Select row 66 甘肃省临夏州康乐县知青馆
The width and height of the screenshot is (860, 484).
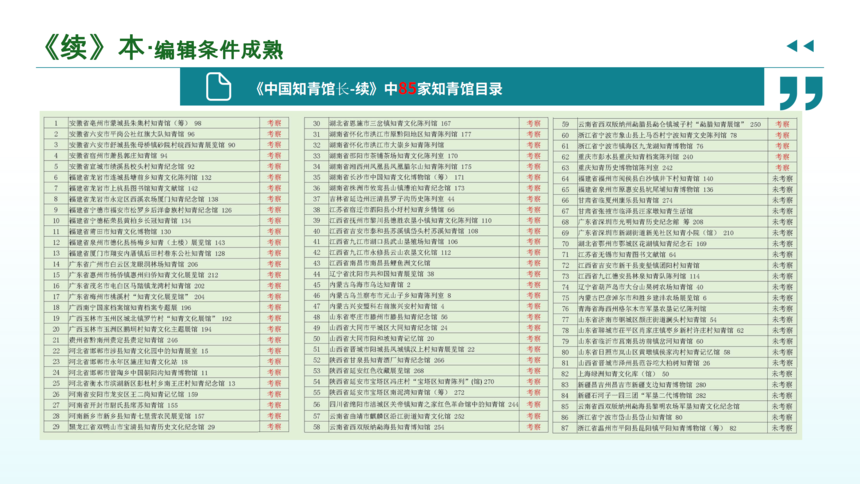(675, 200)
